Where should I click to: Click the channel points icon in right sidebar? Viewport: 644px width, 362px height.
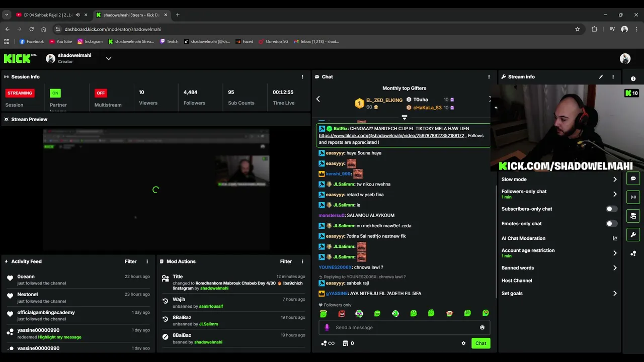click(x=633, y=253)
